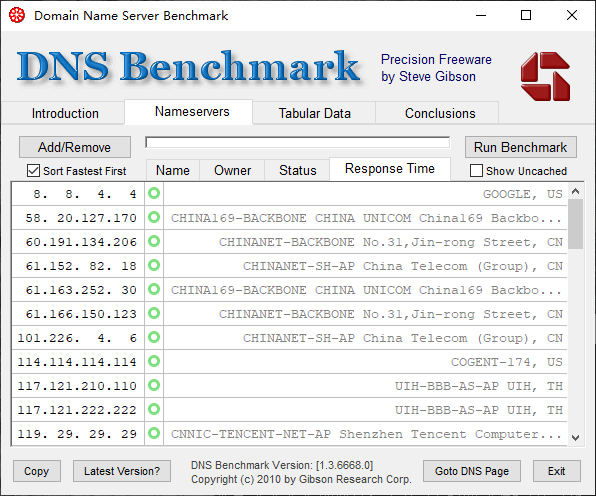Screen dimensions: 596x496
Task: Click the DNS Benchmark version text
Action: coord(282,465)
